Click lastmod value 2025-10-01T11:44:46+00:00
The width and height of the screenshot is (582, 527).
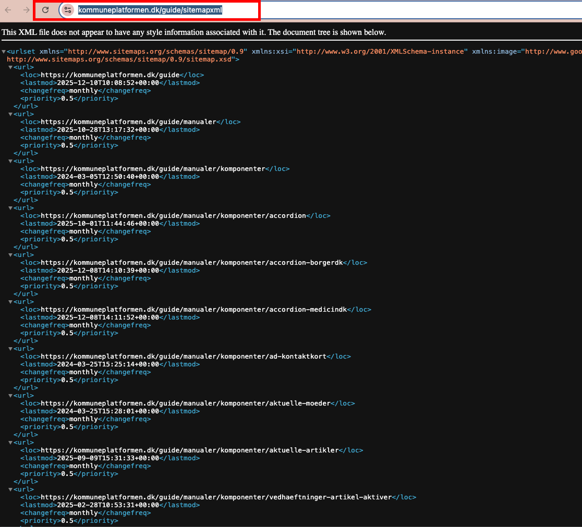pos(108,224)
